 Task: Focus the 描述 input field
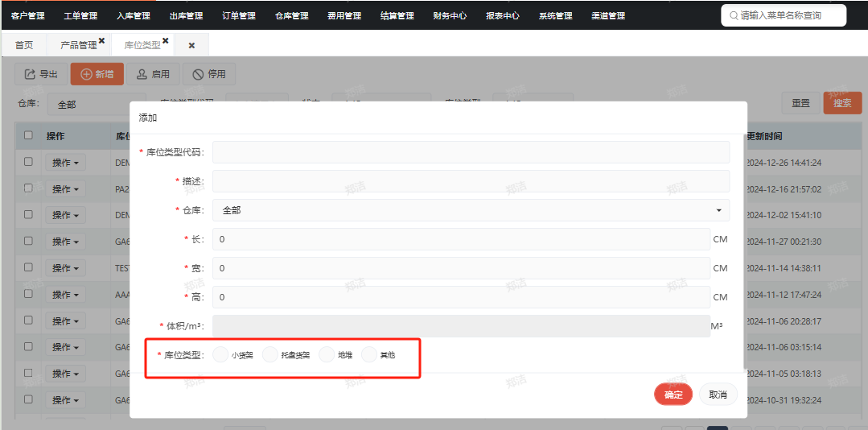point(471,181)
